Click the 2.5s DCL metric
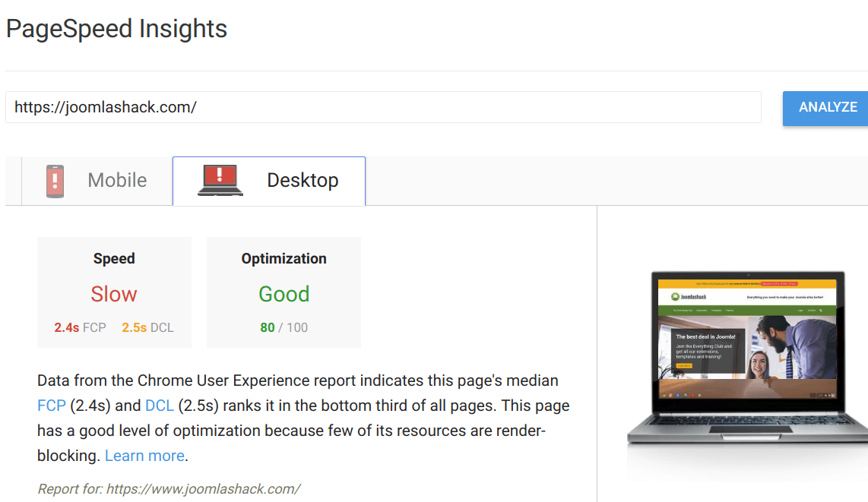The image size is (868, 502). pos(147,328)
